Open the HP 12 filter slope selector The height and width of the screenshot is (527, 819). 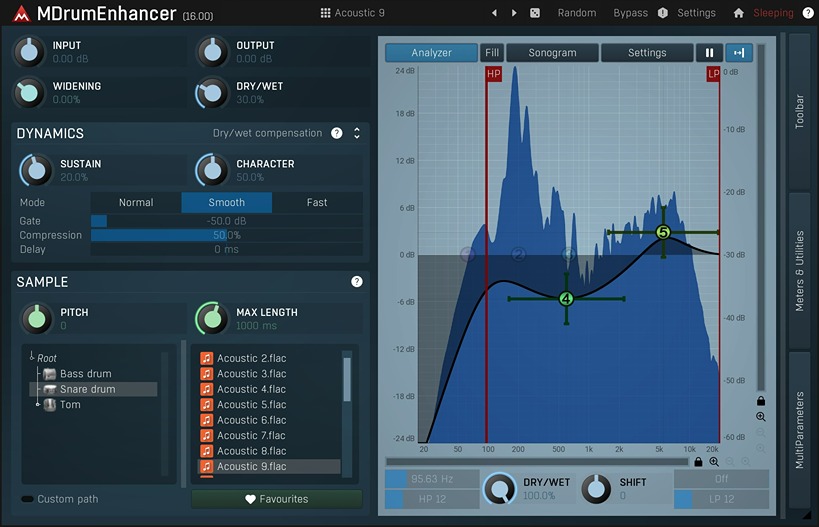pos(432,498)
